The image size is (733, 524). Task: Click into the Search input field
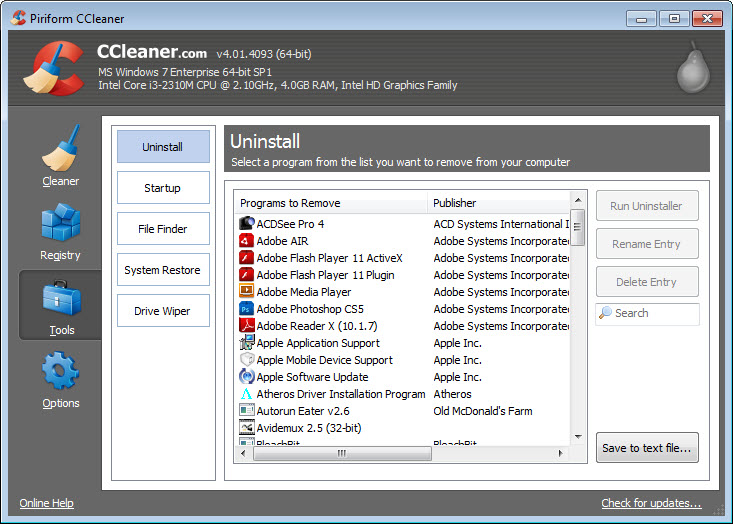[x=647, y=314]
